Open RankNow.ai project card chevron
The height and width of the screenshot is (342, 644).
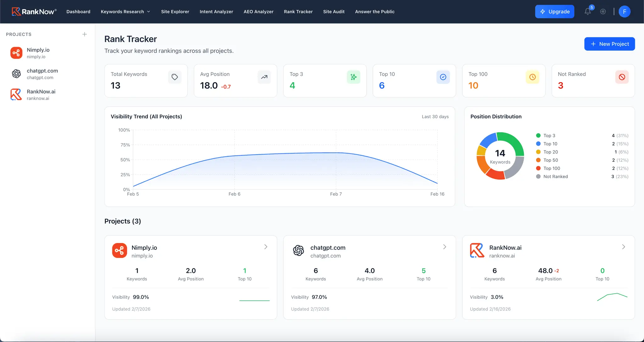624,247
